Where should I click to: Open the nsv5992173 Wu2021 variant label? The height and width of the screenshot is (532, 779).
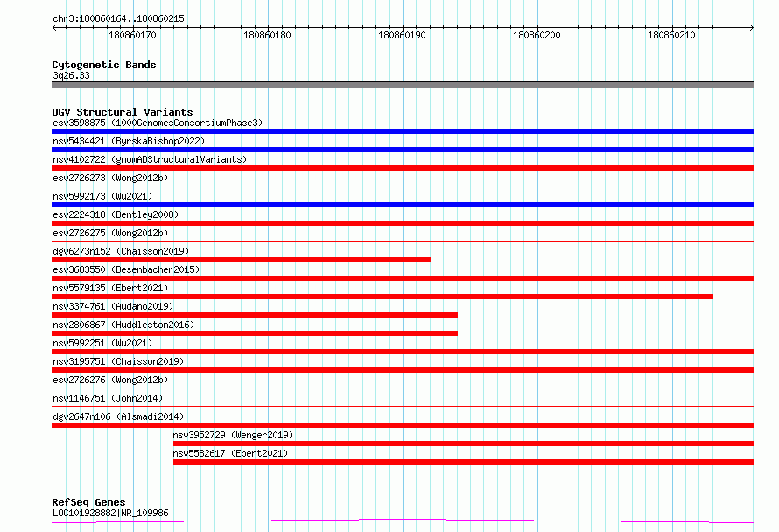pyautogui.click(x=102, y=196)
